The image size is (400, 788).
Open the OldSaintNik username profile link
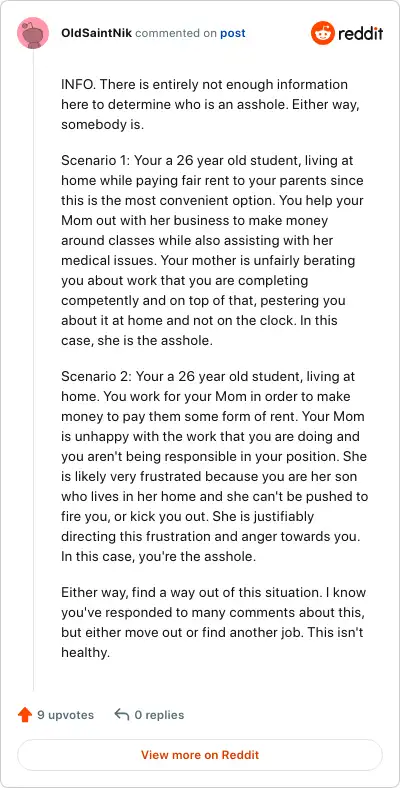point(96,33)
